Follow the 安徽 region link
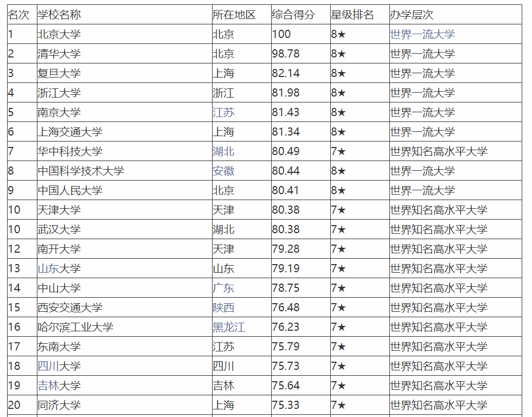This screenshot has width=532, height=417. point(223,171)
